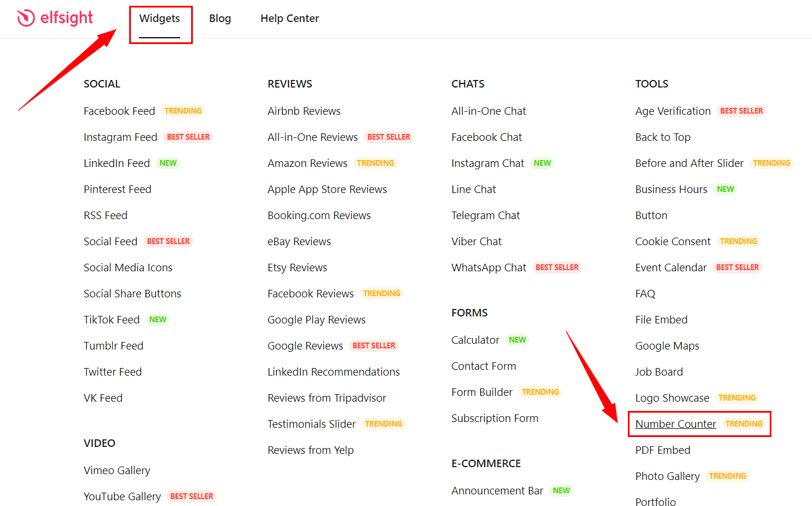Choose Event Calendar
812x506 pixels.
tap(671, 267)
